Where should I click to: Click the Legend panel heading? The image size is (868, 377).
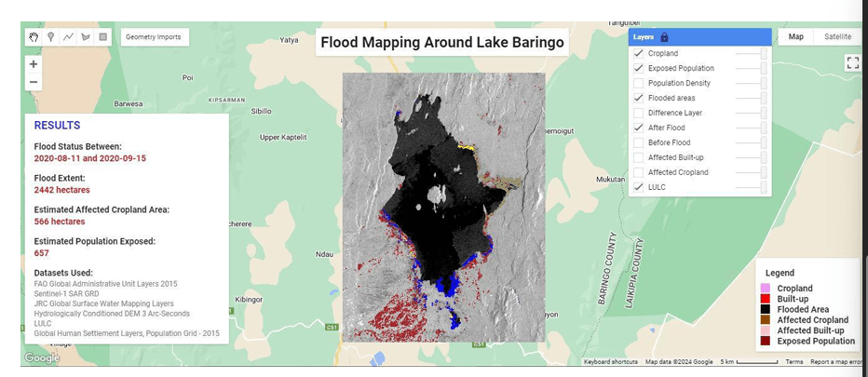point(780,273)
